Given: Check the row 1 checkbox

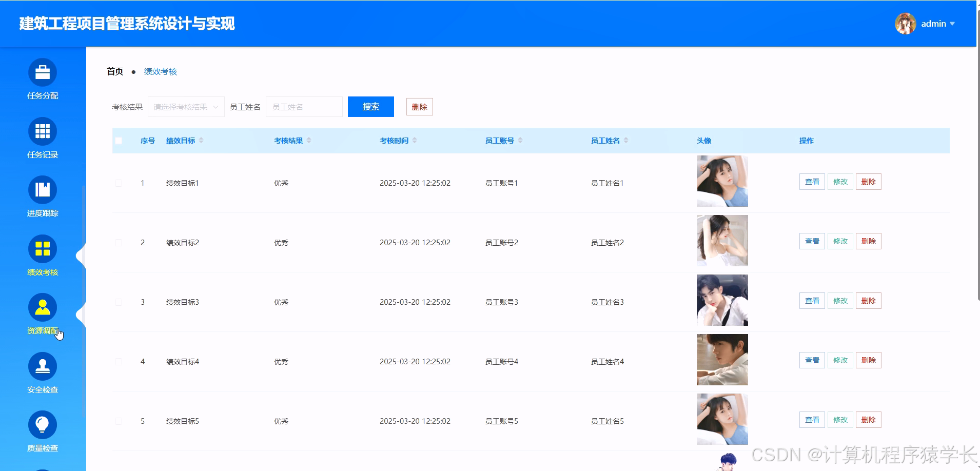Looking at the screenshot, I should (119, 183).
